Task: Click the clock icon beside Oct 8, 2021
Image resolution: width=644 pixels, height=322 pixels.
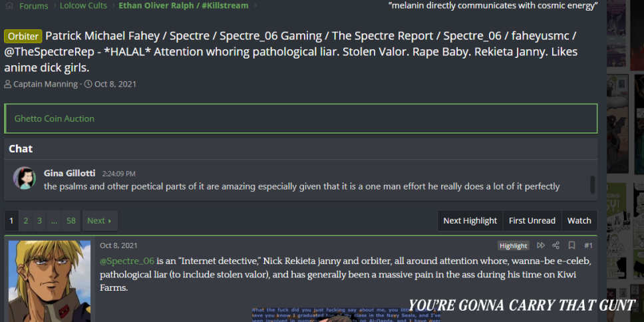Action: [x=88, y=84]
